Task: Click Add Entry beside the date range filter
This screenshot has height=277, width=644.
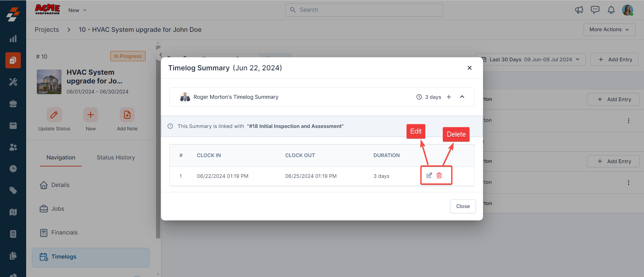Action: [614, 60]
